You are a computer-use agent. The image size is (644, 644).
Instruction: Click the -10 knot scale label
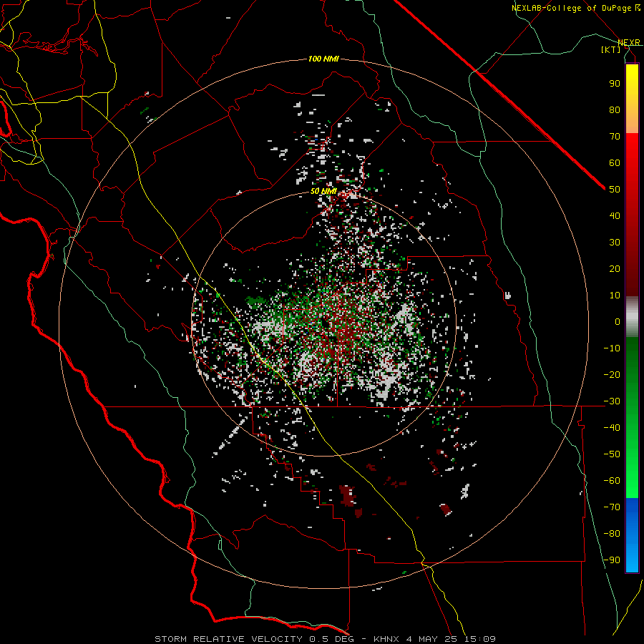(x=612, y=348)
